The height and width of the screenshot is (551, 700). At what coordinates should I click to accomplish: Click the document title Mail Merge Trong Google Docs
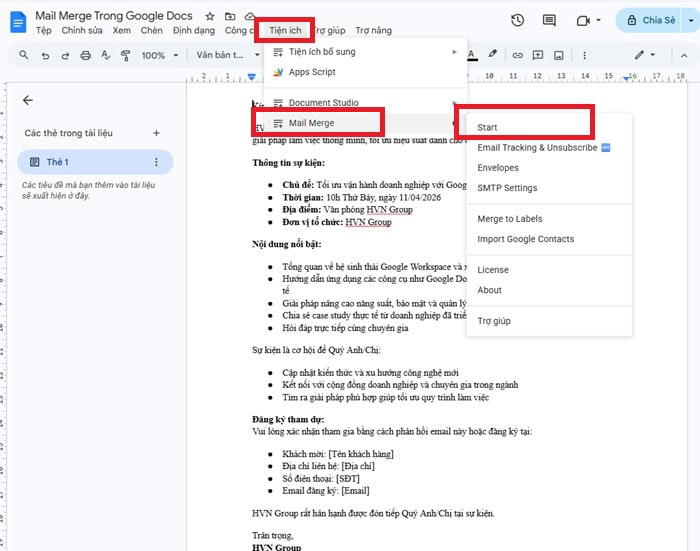(x=114, y=16)
